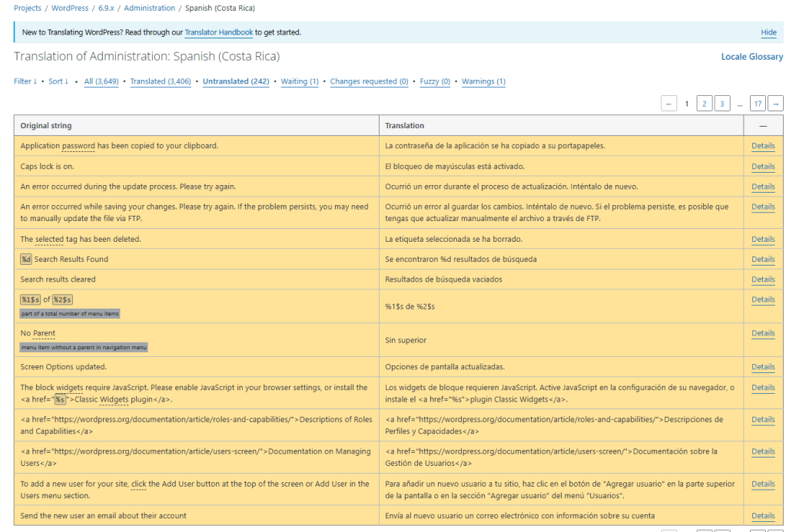Open the Translator Handbook link
The width and height of the screenshot is (786, 532).
tap(219, 32)
